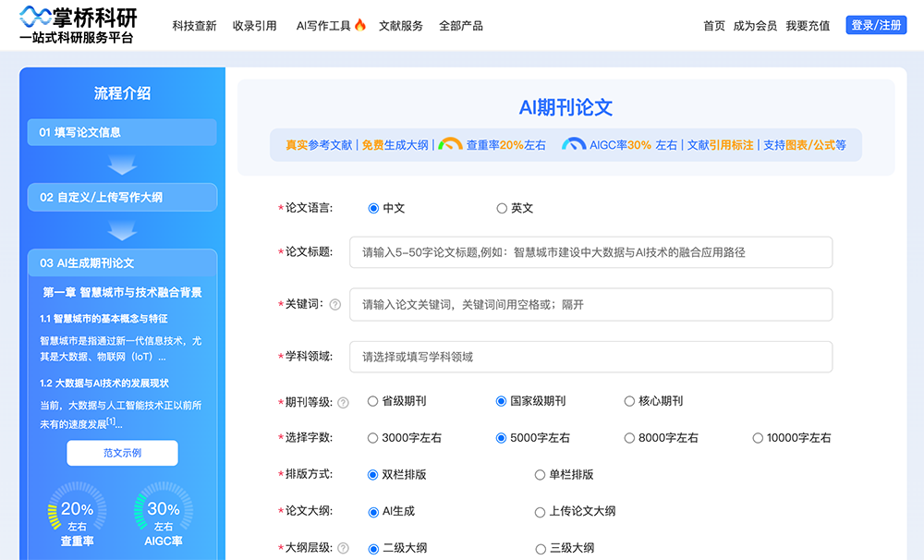Click 真实参考文献 in feature banner
The width and height of the screenshot is (924, 560).
tap(319, 145)
